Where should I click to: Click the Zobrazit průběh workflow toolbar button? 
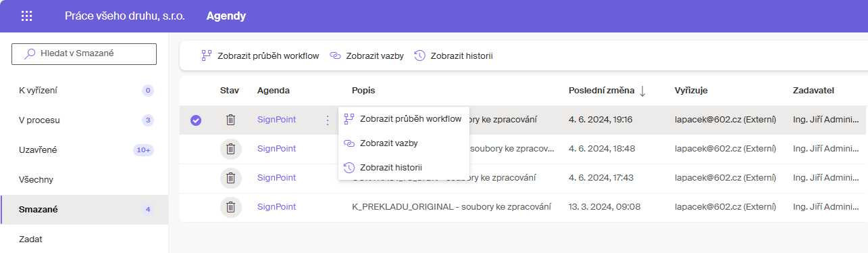pos(260,56)
